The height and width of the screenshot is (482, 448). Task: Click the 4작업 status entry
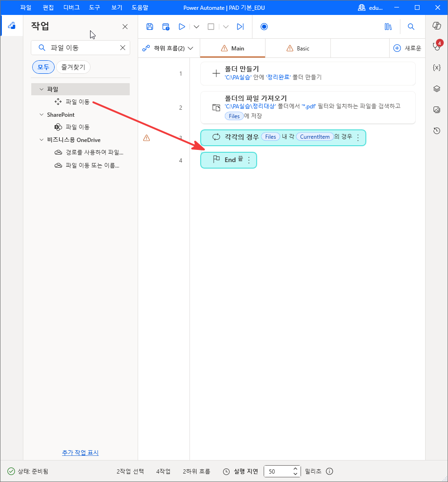163,471
